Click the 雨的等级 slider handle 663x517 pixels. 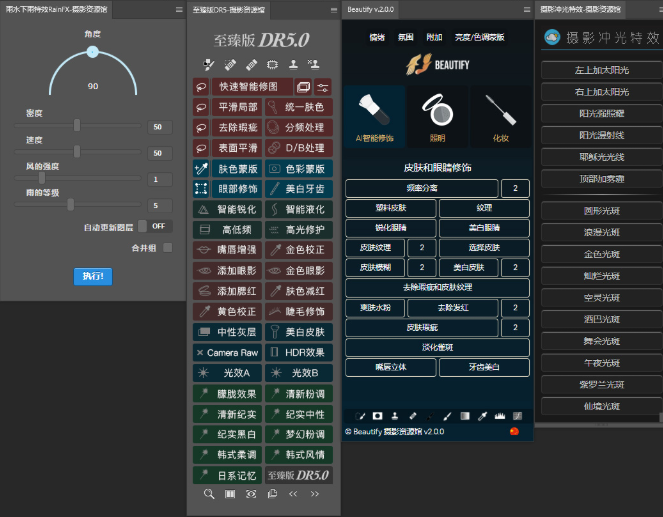(x=71, y=204)
